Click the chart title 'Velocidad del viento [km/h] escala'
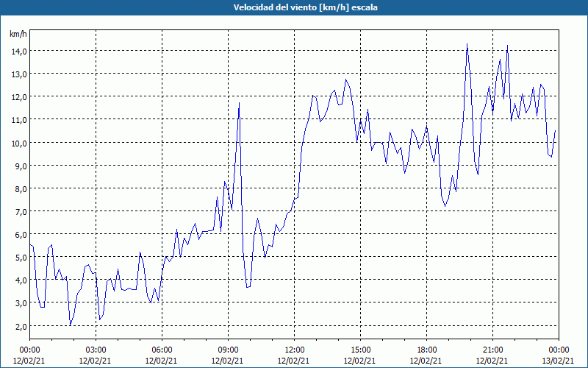Screen dimensions: 588x368 [x=305, y=7]
